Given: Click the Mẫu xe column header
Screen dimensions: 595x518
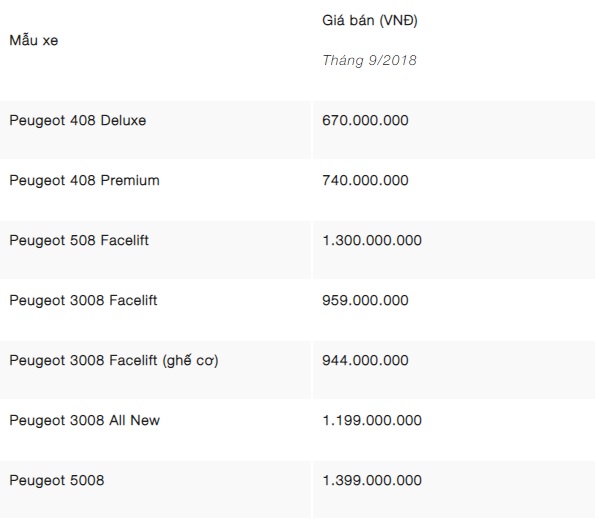Looking at the screenshot, I should [34, 40].
